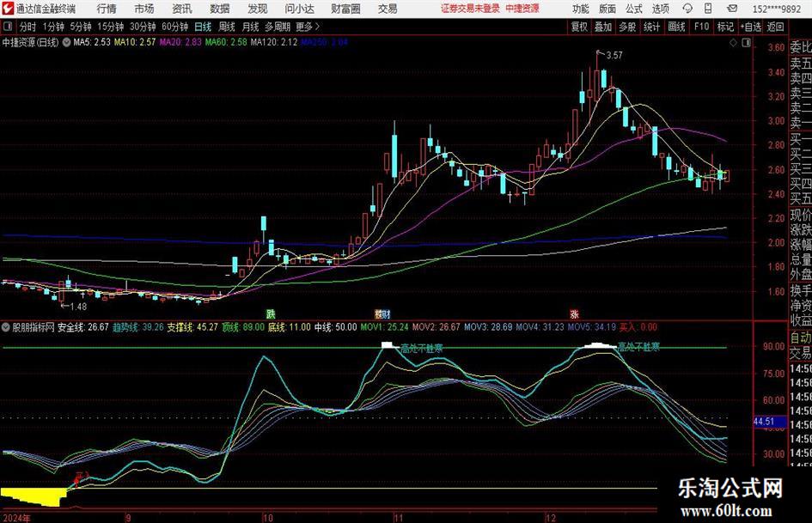Toggle the right info panel icon
This screenshot has height=523, width=812.
[x=746, y=43]
